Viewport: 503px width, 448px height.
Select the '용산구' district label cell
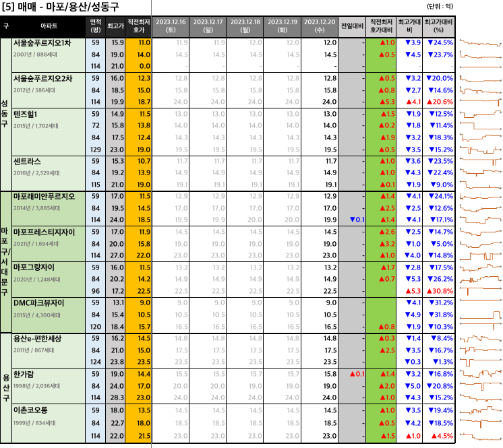5,388
